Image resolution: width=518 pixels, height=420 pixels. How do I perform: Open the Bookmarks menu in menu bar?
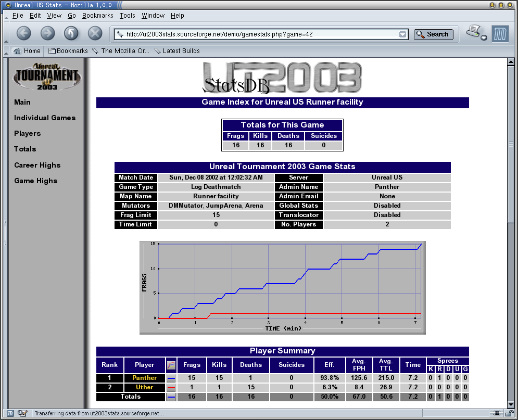click(98, 16)
